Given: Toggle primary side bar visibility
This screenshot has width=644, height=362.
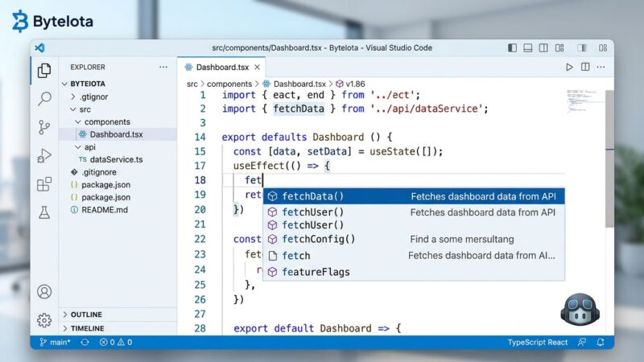Looking at the screenshot, I should pos(512,47).
